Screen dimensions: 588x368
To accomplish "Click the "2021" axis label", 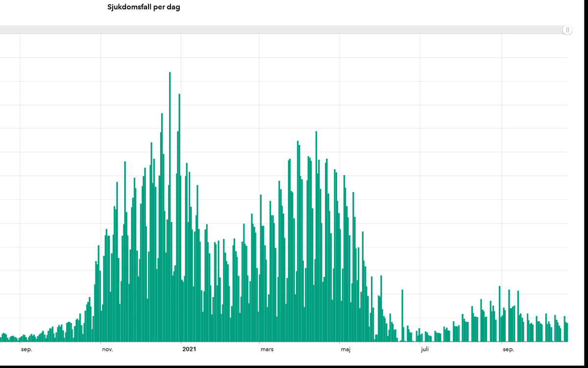I will (x=189, y=349).
